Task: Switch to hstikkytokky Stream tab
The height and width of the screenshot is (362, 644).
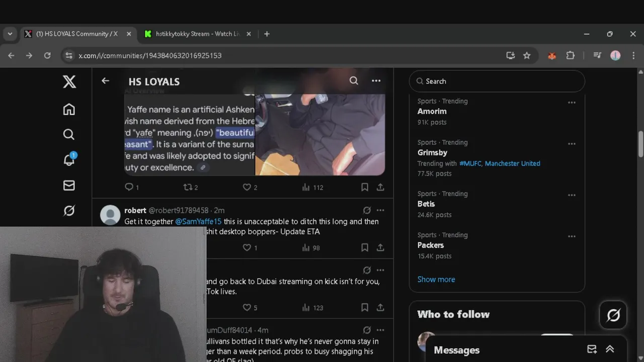Action: pos(197,34)
